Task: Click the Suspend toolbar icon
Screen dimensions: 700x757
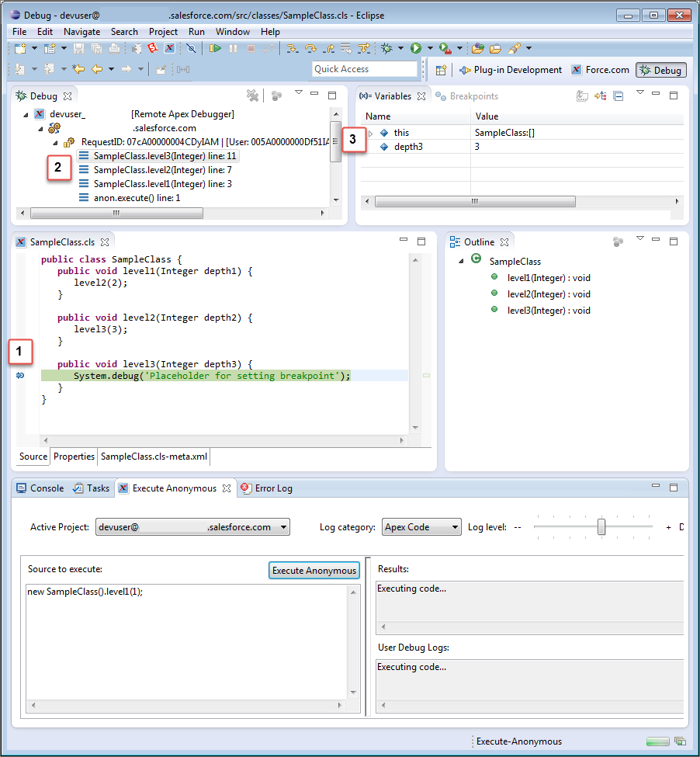Action: tap(233, 48)
